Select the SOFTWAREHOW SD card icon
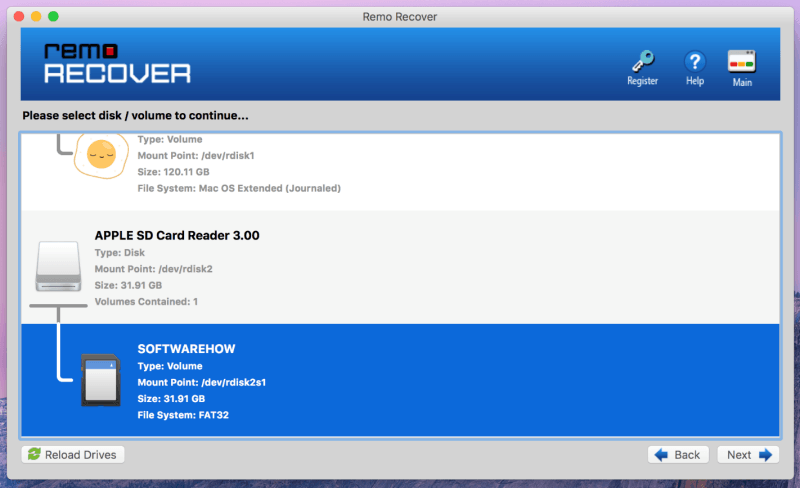The height and width of the screenshot is (488, 800). [101, 380]
